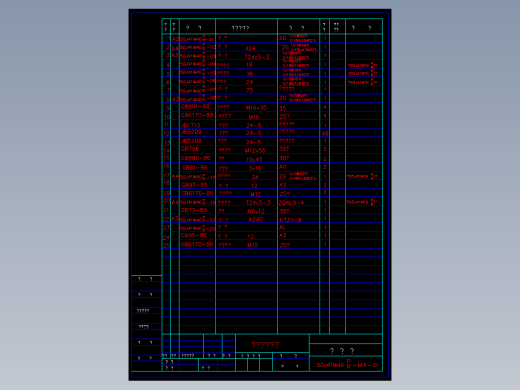Click the 75 value in row 7
The image size is (520, 390).
click(250, 90)
